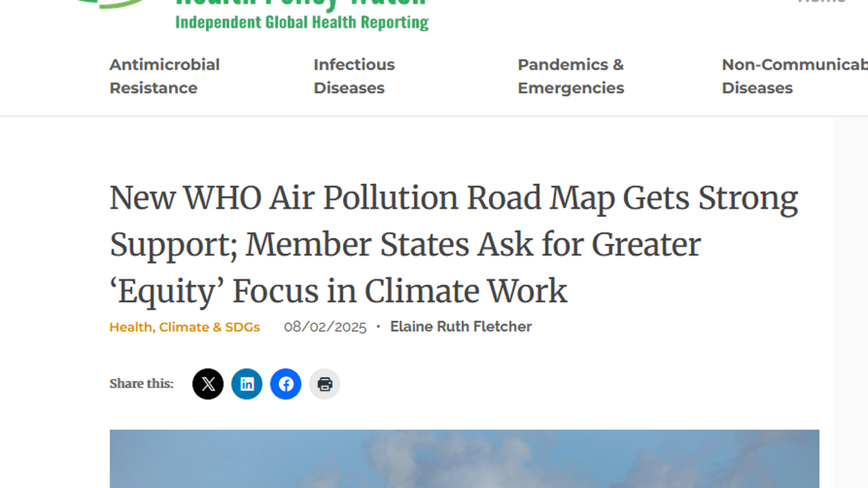Screen dimensions: 868x488
Task: Open Pandemics & Emergencies menu item
Action: [x=570, y=76]
